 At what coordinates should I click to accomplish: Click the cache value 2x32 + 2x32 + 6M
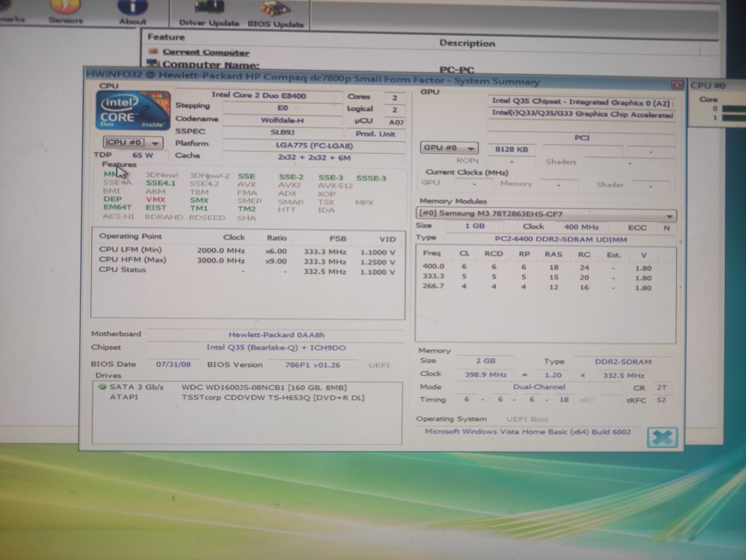314,158
